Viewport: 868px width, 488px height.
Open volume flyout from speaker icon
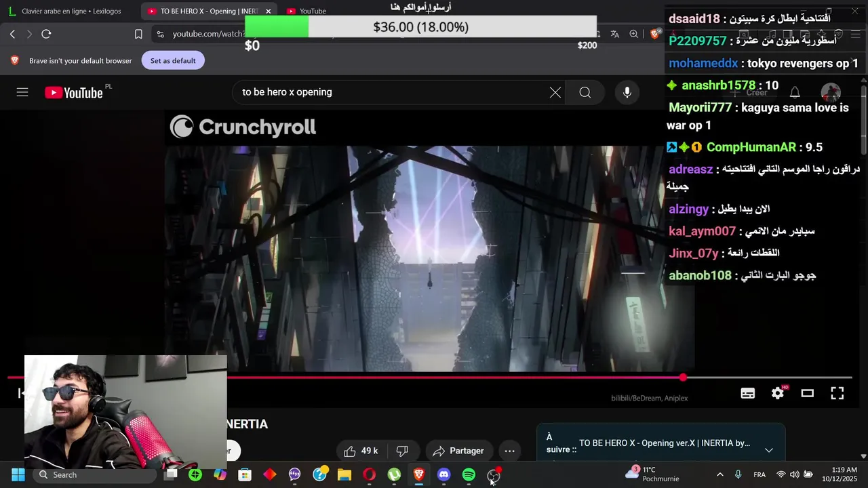tap(794, 474)
